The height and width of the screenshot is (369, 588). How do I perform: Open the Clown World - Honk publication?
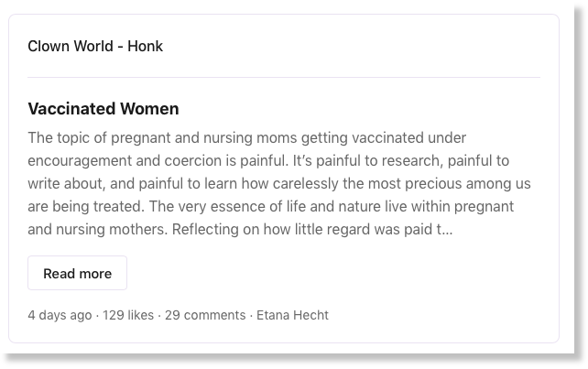(x=95, y=46)
